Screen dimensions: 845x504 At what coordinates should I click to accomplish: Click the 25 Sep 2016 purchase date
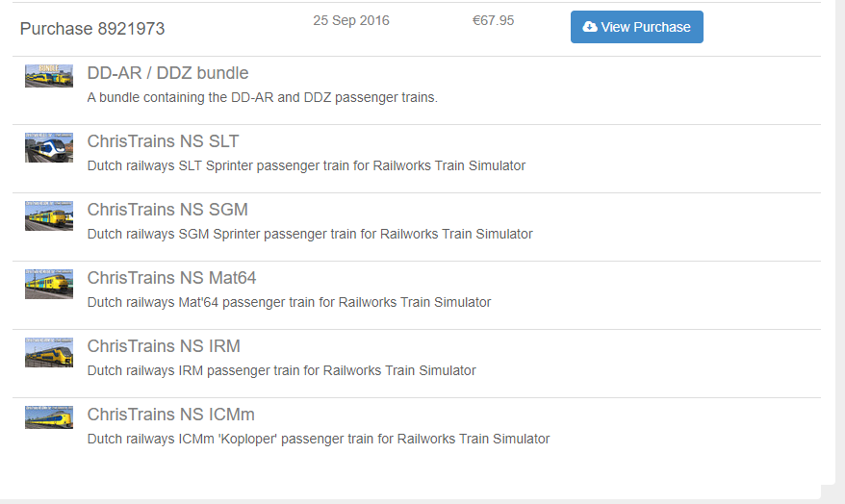351,20
